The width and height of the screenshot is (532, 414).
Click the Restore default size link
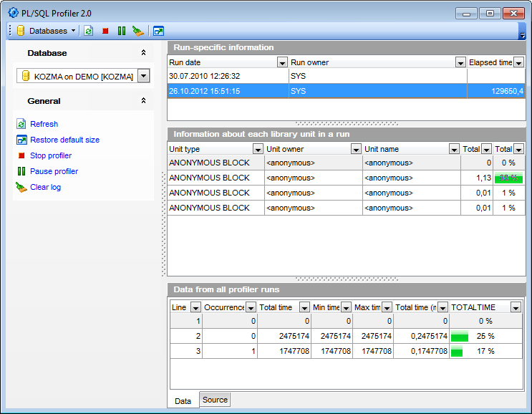click(64, 140)
